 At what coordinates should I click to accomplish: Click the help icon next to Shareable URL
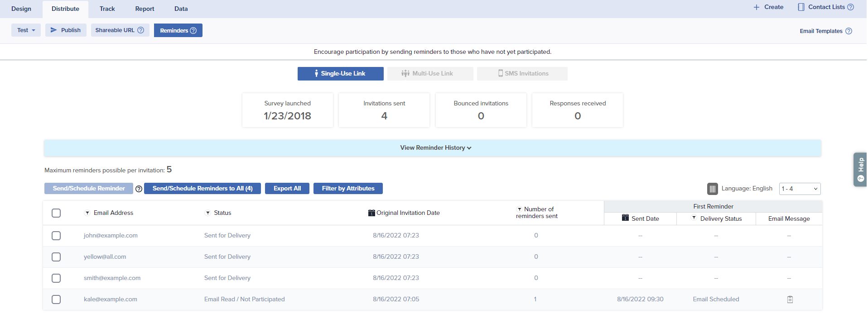coord(140,30)
